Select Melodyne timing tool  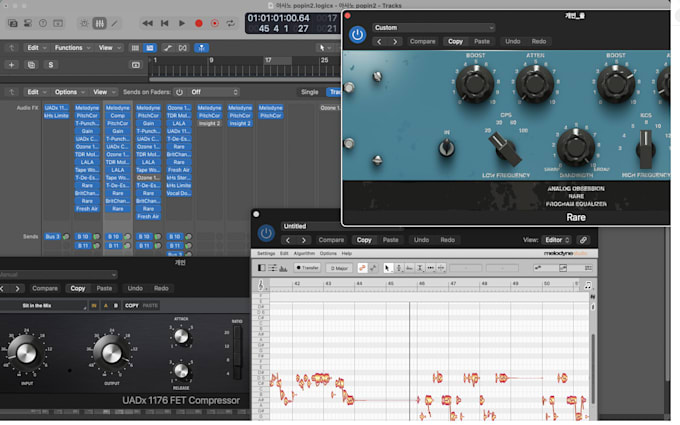pos(430,268)
